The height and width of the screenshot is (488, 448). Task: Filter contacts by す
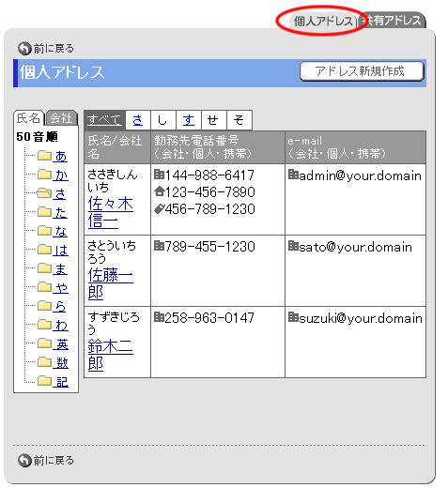[189, 120]
